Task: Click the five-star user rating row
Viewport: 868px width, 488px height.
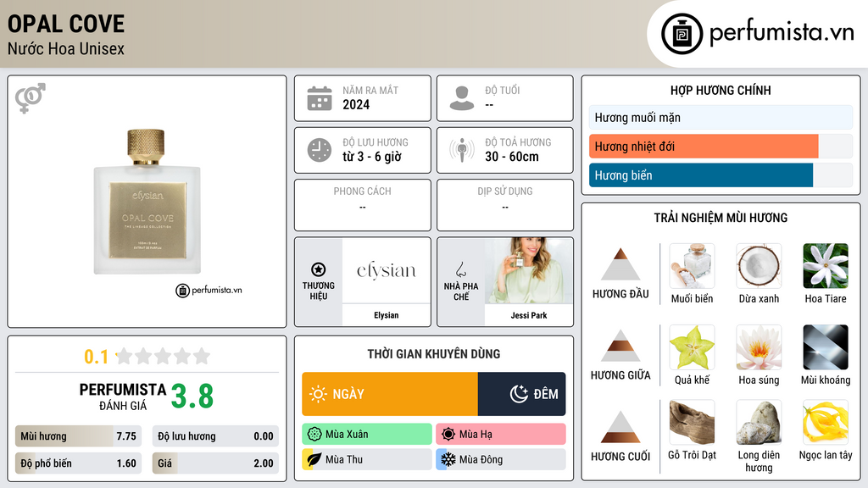Action: tap(163, 356)
